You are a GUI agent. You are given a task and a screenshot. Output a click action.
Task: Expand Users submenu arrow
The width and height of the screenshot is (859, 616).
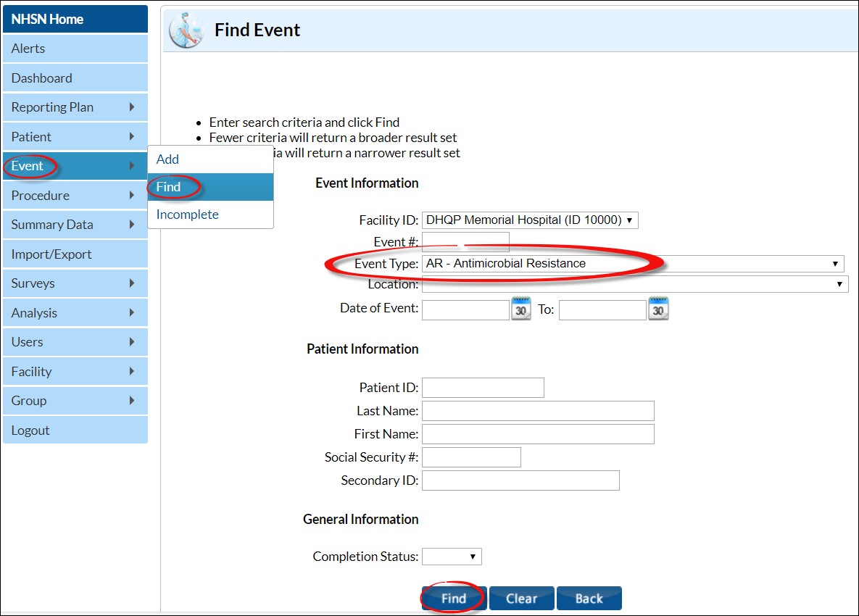[131, 341]
